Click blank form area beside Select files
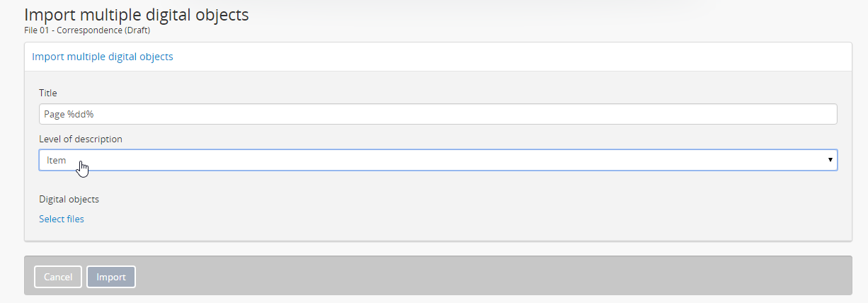Viewport: 868px width, 303px height. coord(425,219)
